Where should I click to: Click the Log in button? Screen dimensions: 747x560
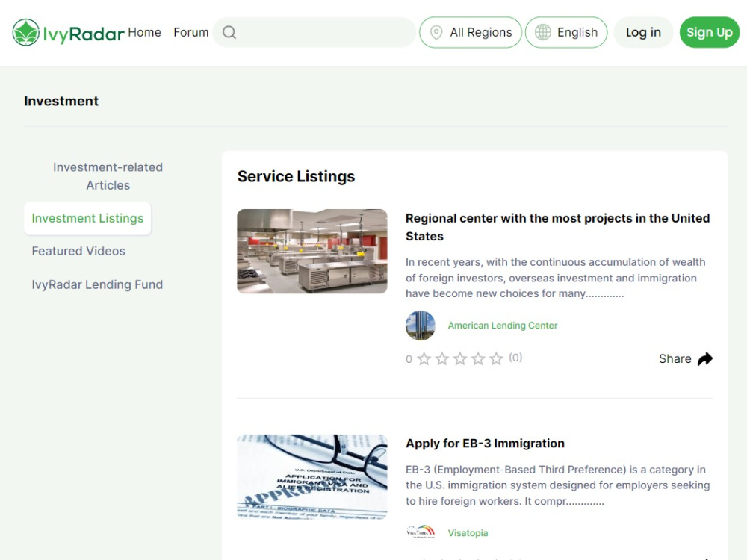pos(643,32)
